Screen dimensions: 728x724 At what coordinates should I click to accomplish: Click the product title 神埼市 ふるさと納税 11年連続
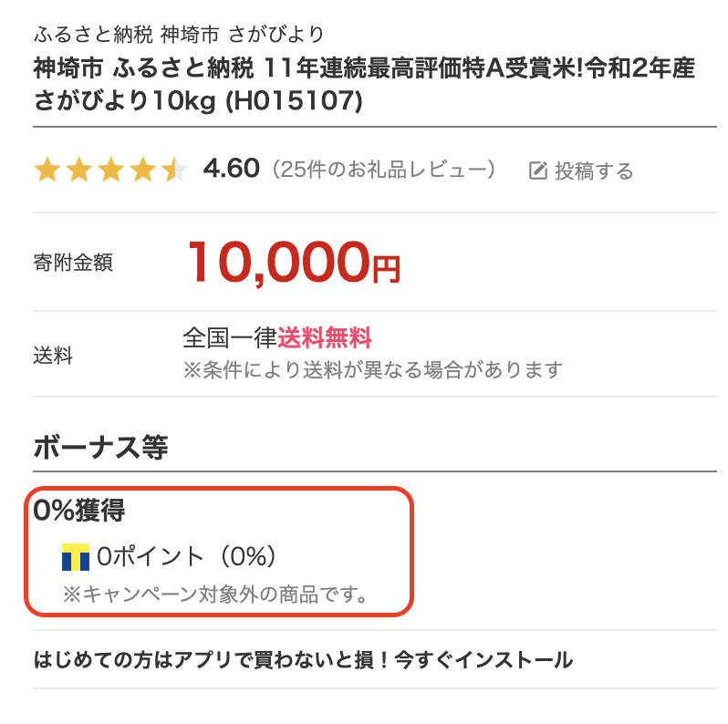tap(364, 85)
